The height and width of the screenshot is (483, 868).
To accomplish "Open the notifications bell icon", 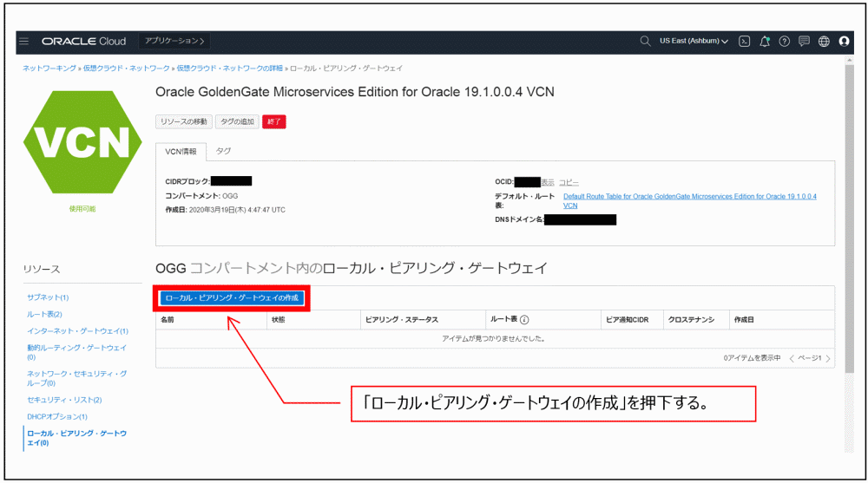I will [765, 42].
